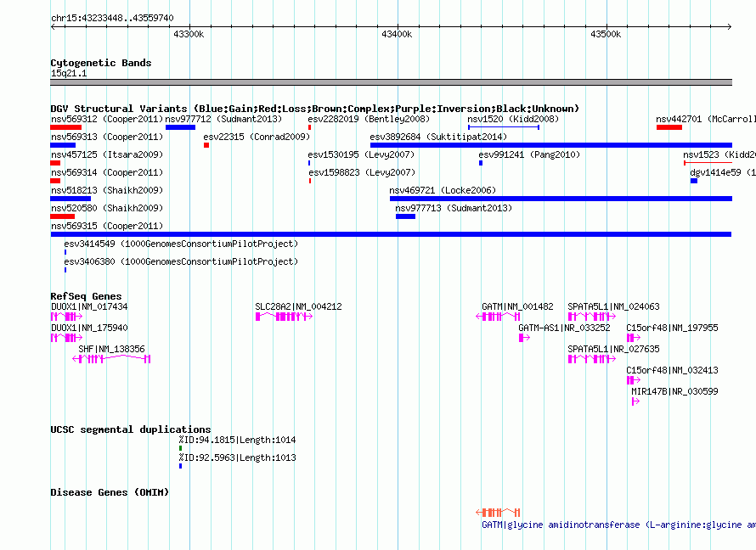Select the nsv1520 (Kidd2008) variant span
756x550 pixels.
[504, 127]
